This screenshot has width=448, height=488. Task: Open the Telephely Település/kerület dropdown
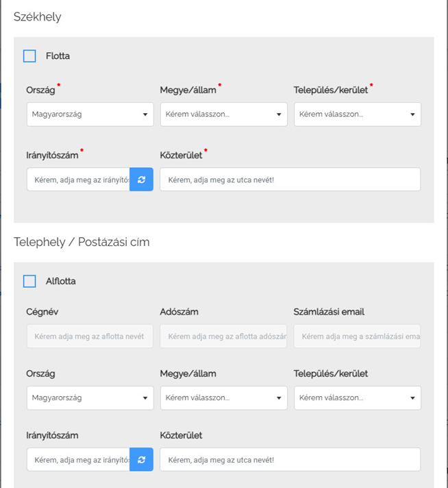(357, 398)
